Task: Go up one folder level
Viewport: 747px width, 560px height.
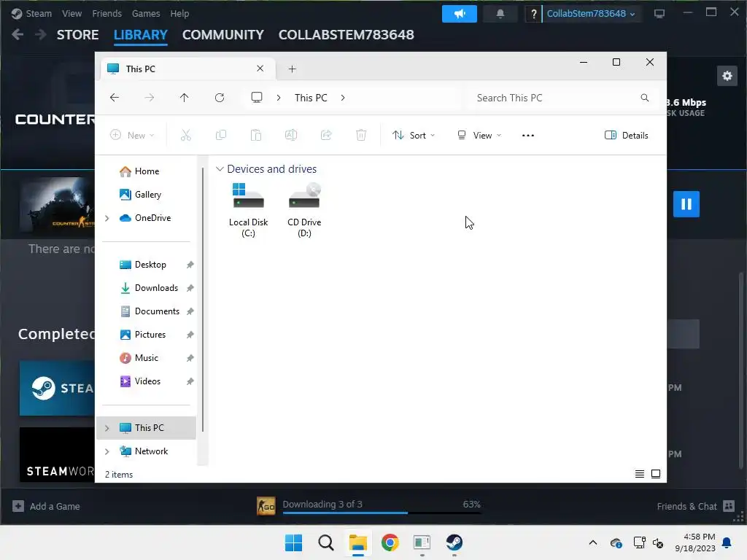Action: pos(185,98)
